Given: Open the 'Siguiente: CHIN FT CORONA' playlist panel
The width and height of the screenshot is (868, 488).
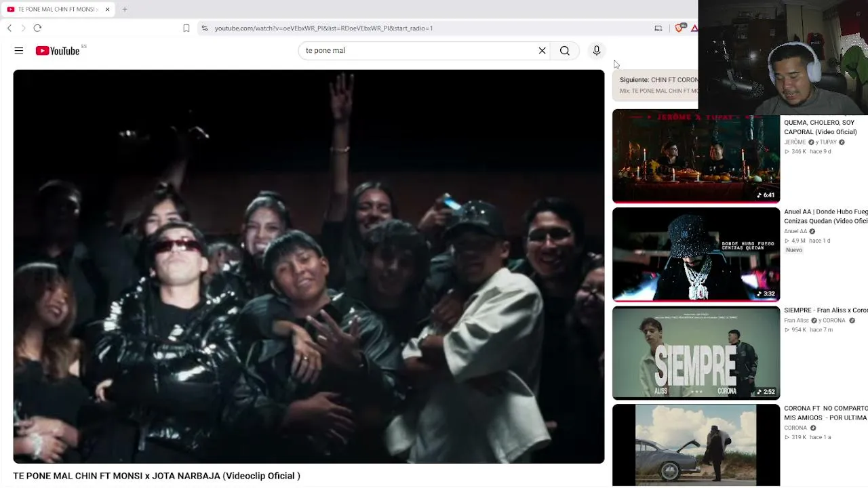Looking at the screenshot, I should point(655,85).
